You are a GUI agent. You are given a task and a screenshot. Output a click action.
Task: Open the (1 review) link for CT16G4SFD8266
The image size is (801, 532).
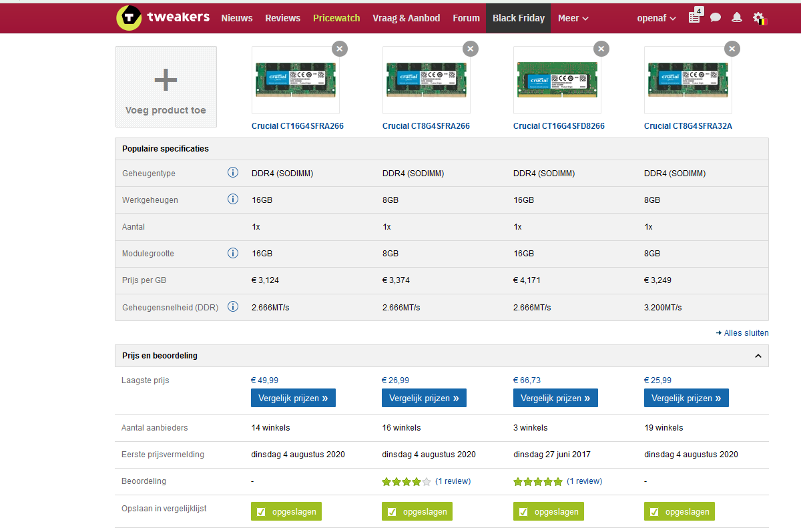point(585,481)
